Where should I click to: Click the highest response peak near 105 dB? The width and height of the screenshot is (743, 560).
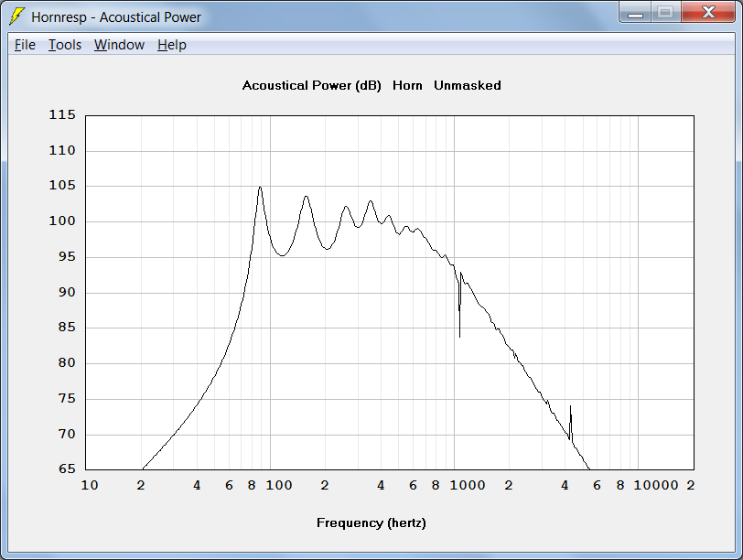[260, 188]
